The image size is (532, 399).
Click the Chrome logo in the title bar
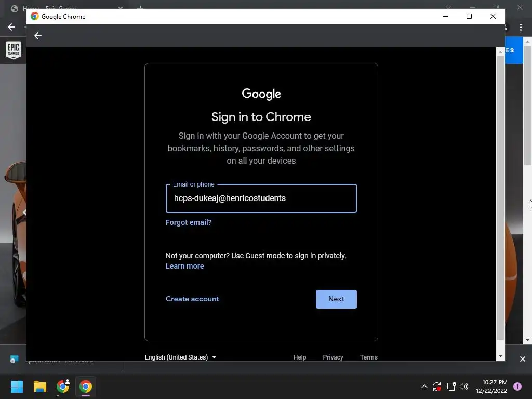tap(35, 16)
